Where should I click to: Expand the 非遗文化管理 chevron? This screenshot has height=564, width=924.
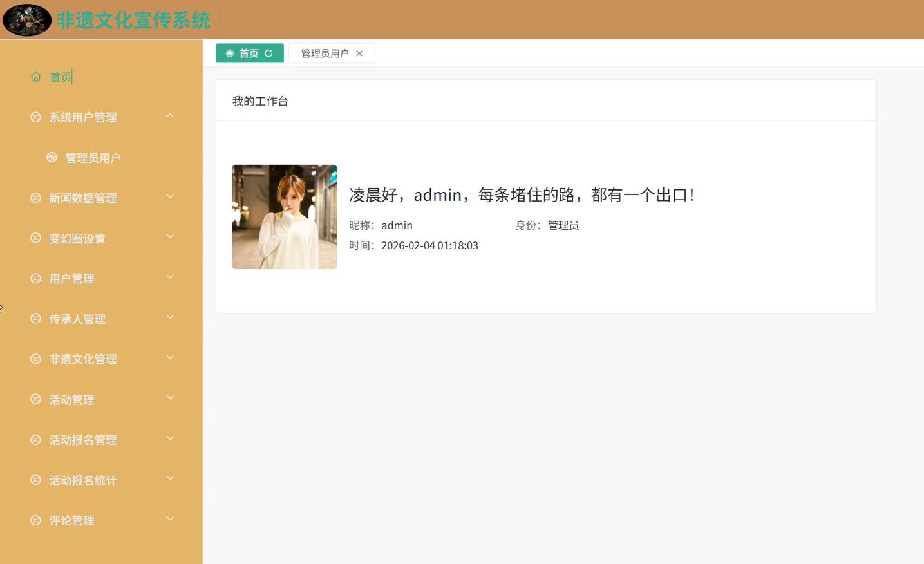click(x=170, y=357)
